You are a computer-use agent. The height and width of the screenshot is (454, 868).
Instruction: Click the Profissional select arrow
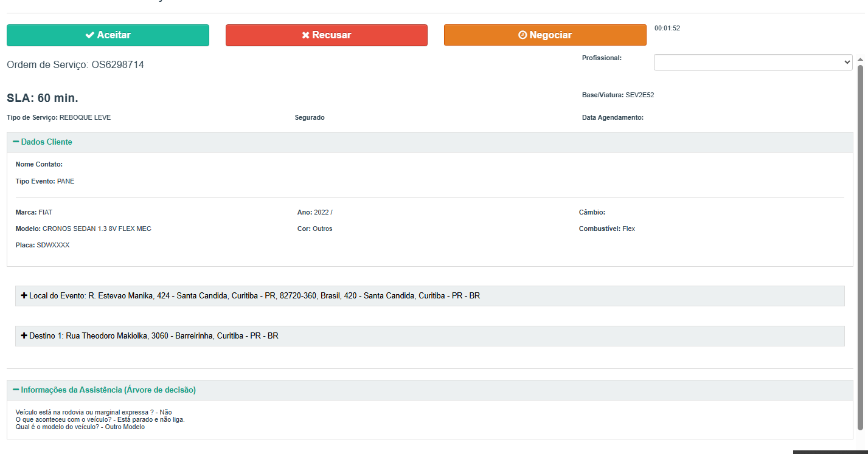pos(847,62)
